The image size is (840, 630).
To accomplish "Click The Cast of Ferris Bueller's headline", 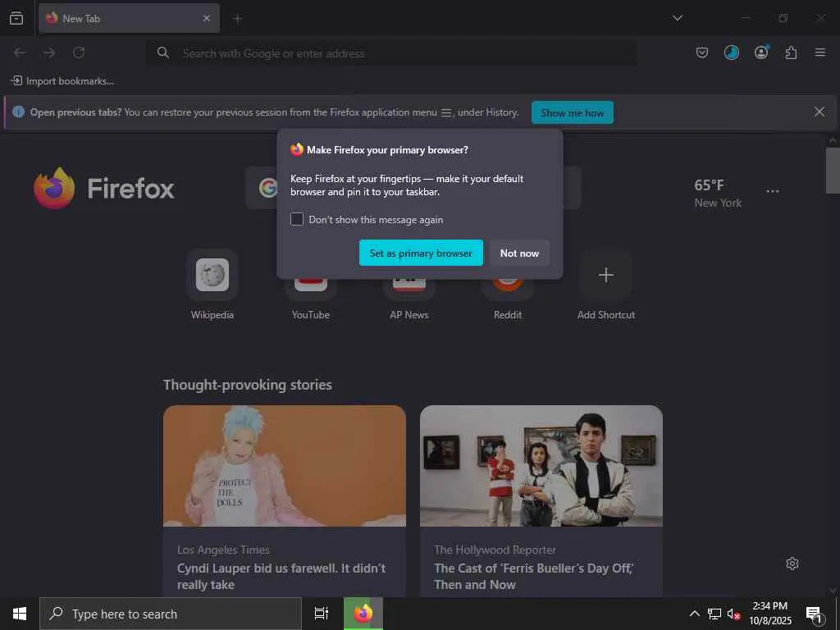I will point(533,577).
